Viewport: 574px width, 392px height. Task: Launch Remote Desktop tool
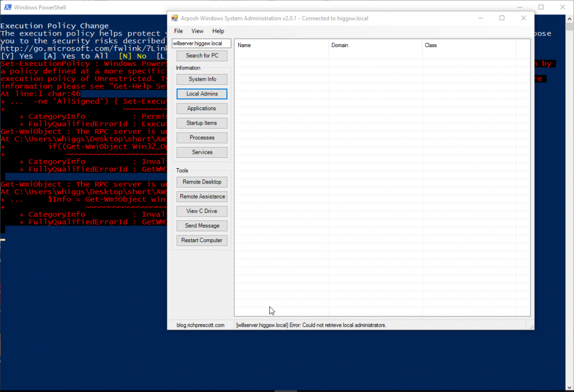(x=201, y=182)
